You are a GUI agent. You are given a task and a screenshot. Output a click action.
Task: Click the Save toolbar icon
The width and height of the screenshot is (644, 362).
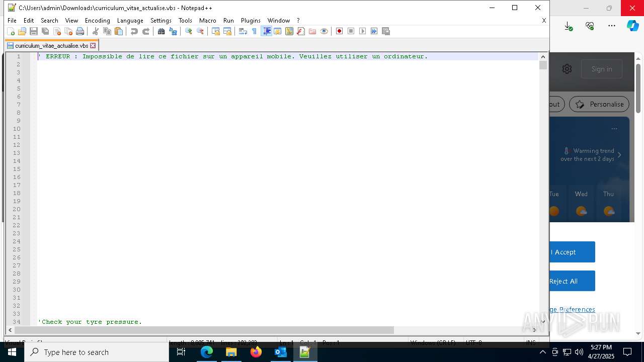34,31
